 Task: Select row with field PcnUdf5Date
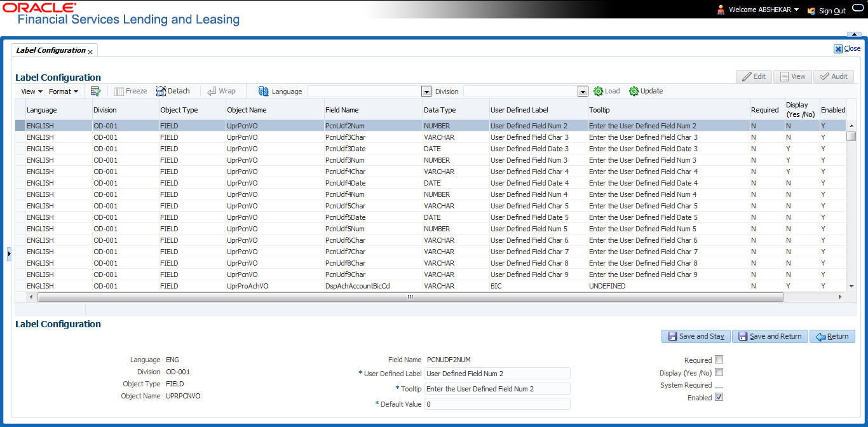(x=430, y=217)
